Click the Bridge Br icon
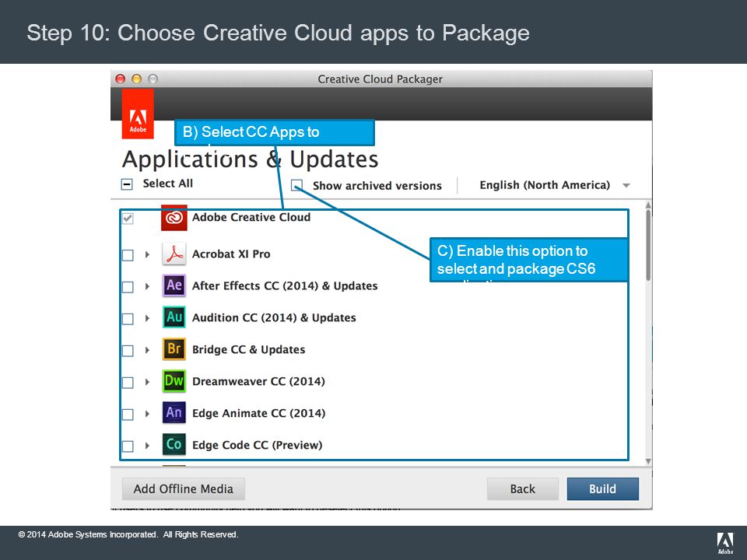This screenshot has width=747, height=560. [174, 349]
